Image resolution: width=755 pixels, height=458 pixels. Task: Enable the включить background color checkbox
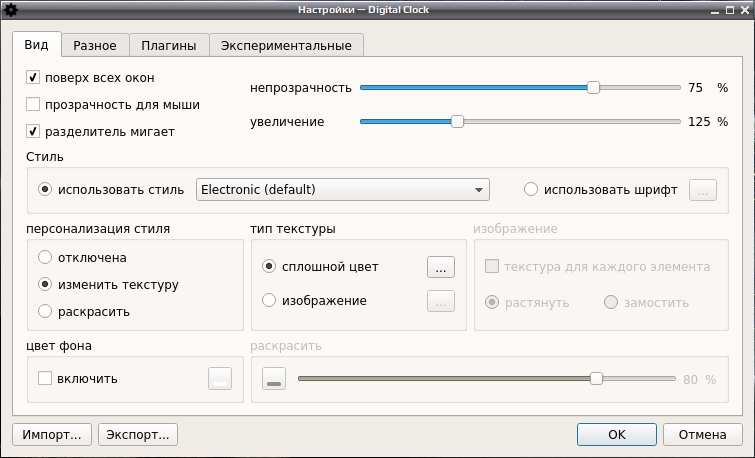[x=45, y=378]
